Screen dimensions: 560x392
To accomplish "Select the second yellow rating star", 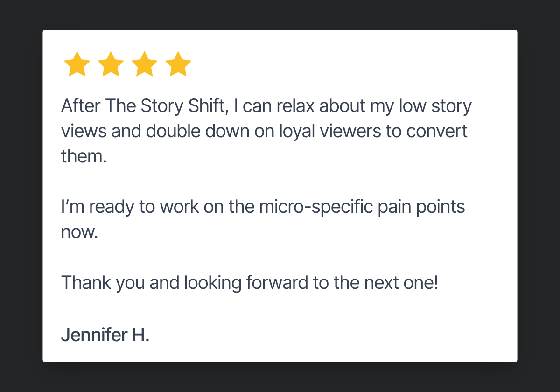I will [111, 64].
